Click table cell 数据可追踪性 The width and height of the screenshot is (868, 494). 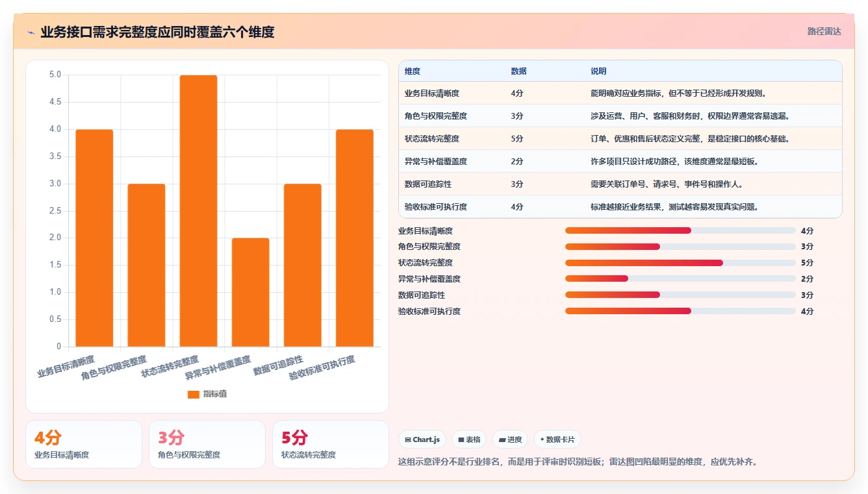(x=428, y=184)
